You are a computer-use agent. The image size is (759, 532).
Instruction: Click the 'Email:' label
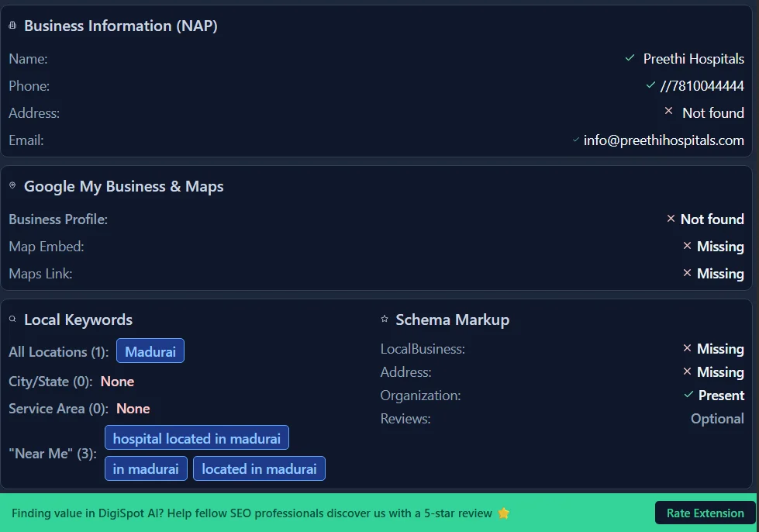26,140
